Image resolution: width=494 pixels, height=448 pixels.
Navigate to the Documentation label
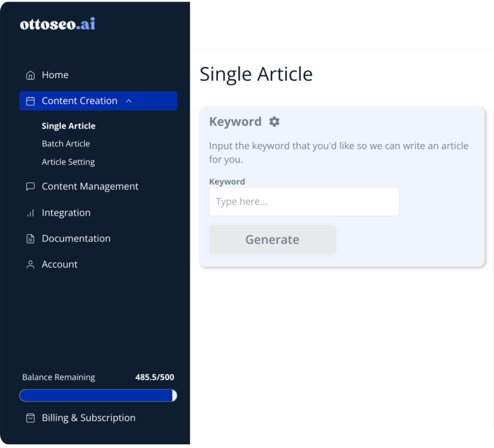(76, 239)
